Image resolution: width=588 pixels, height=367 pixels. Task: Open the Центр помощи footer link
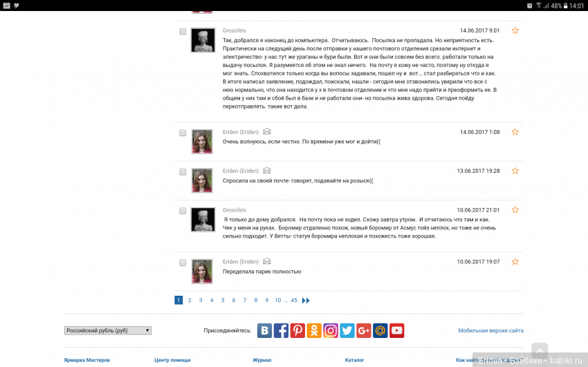coord(172,360)
